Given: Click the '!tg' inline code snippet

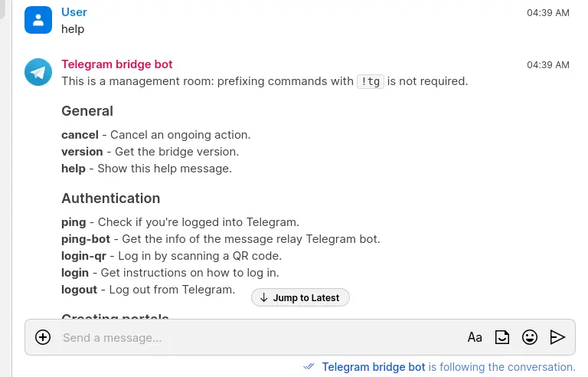Looking at the screenshot, I should click(x=371, y=81).
